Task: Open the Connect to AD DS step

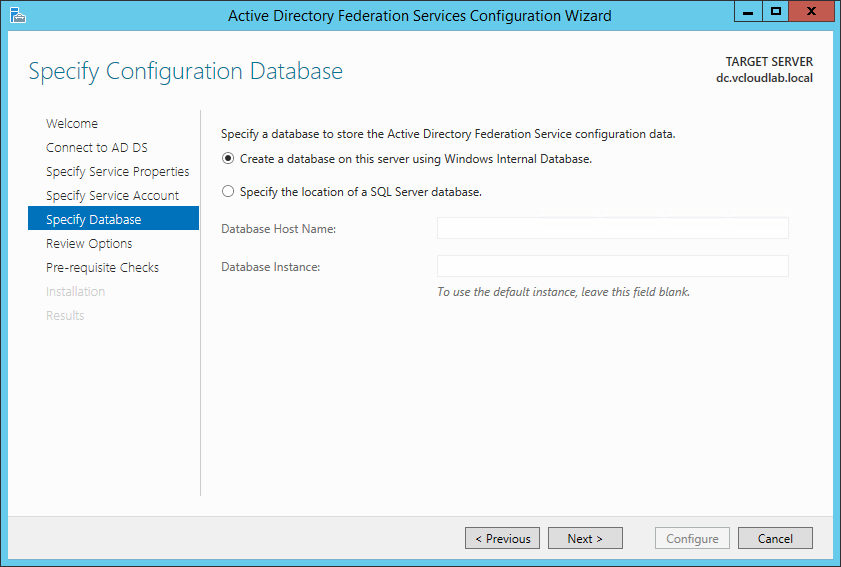Action: point(97,148)
